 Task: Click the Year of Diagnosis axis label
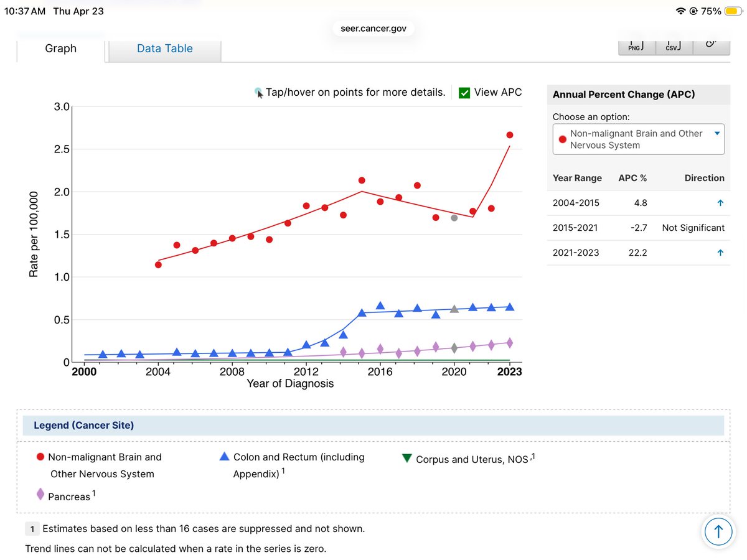pos(290,383)
